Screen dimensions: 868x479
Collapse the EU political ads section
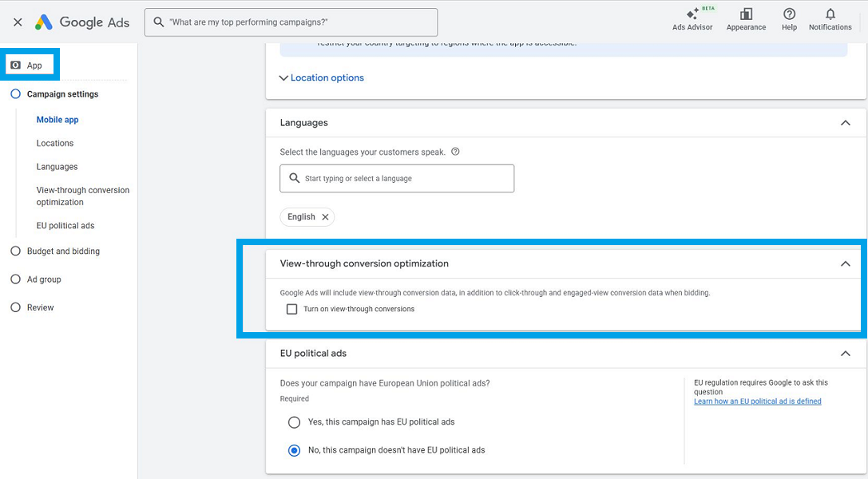(845, 353)
